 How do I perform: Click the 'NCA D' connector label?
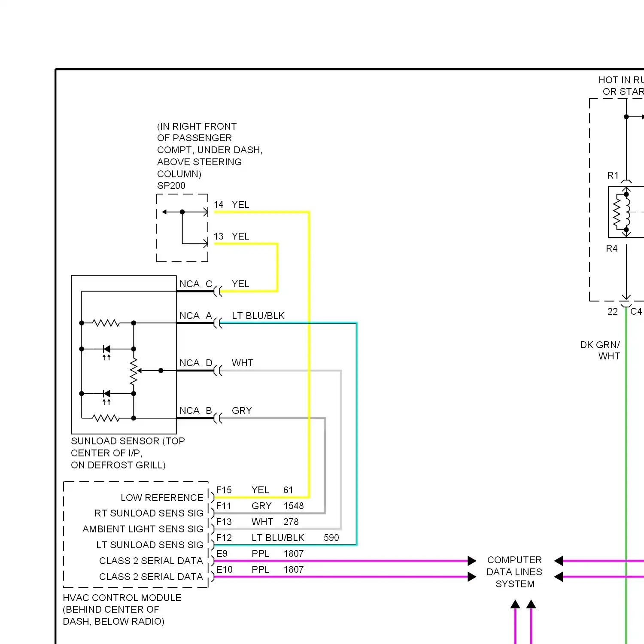point(196,363)
